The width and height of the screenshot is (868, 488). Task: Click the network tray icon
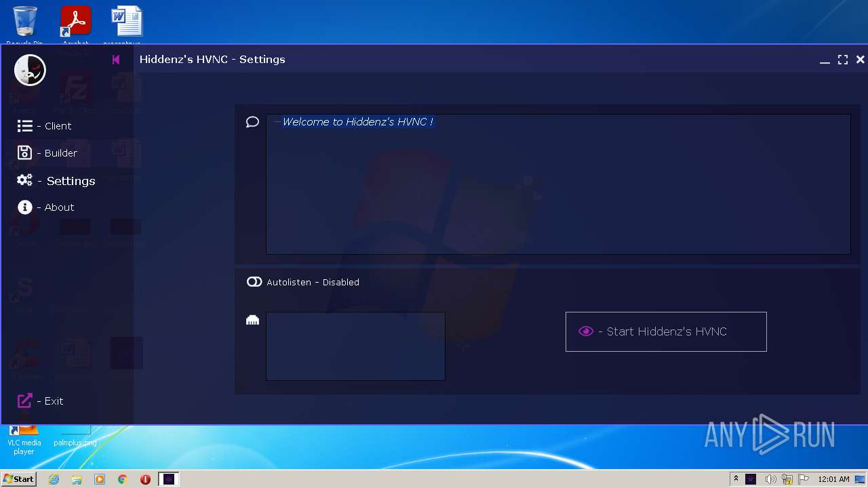787,479
